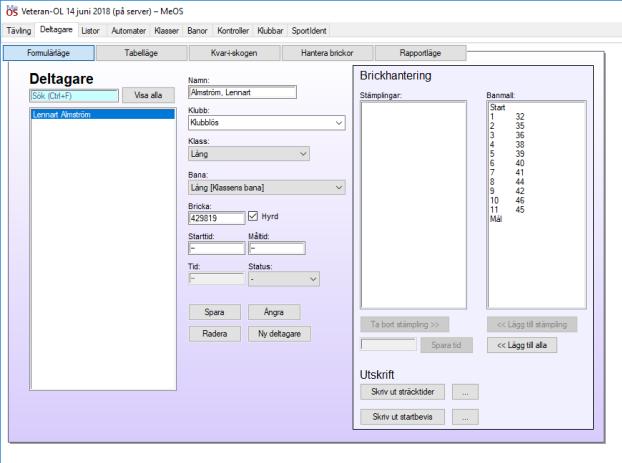Viewport: 622px width, 463px height.
Task: Switch to Rapportläge view
Action: pyautogui.click(x=420, y=53)
